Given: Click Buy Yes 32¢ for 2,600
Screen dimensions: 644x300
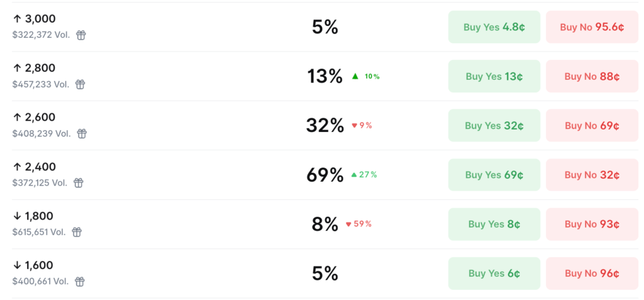Looking at the screenshot, I should pos(494,126).
